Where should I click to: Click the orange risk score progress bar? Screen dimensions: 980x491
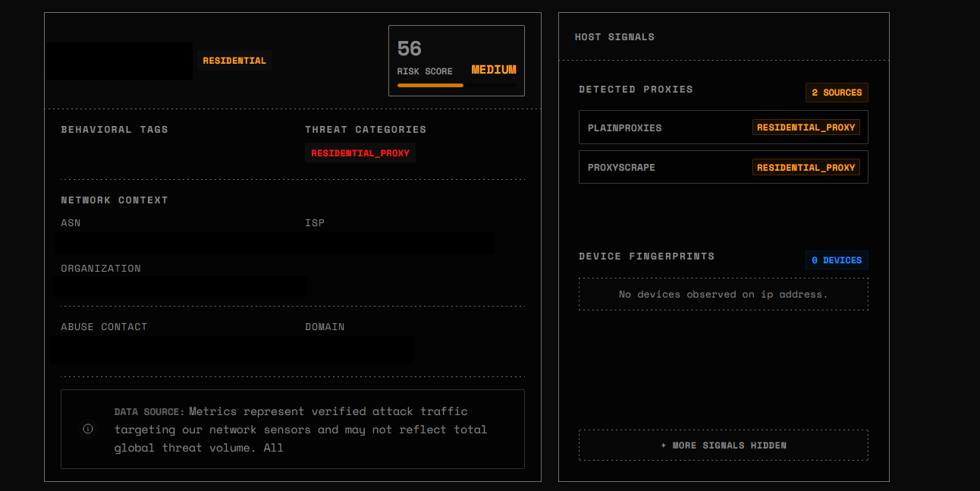(430, 86)
